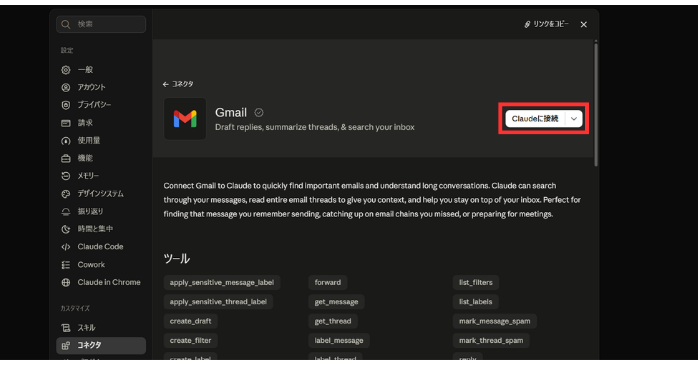Close the settings dialog with X
The width and height of the screenshot is (698, 365).
(x=584, y=24)
